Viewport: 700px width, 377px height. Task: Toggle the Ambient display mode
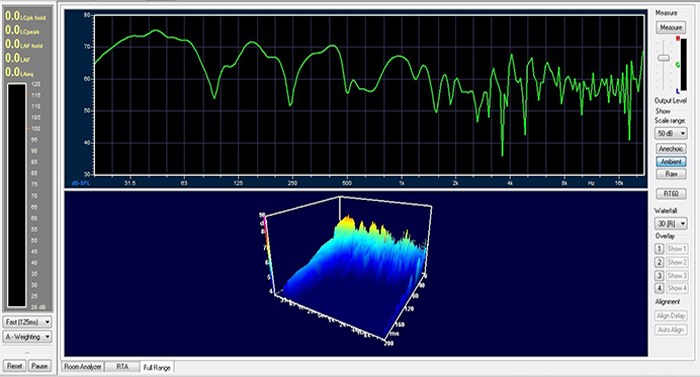pyautogui.click(x=671, y=162)
